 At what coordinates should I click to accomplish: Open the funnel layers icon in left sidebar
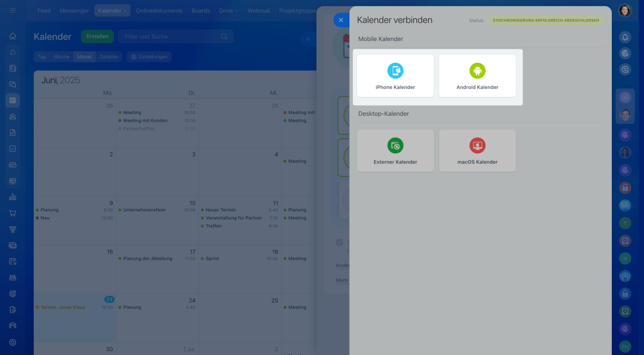[x=13, y=229]
